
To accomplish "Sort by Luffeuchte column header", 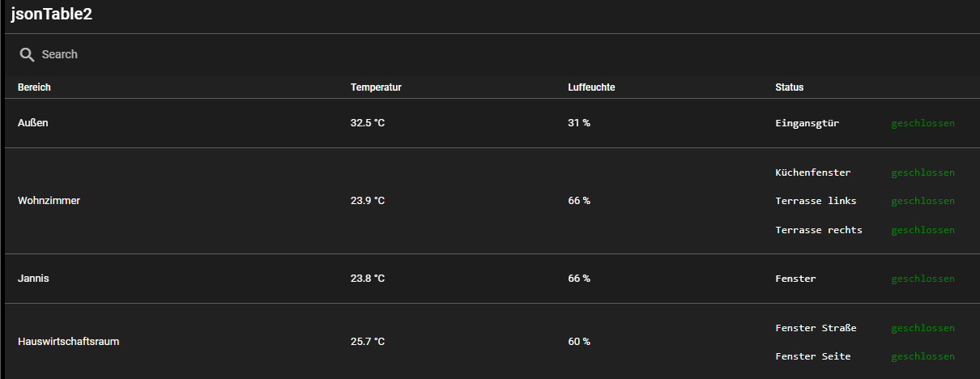I will click(x=591, y=87).
